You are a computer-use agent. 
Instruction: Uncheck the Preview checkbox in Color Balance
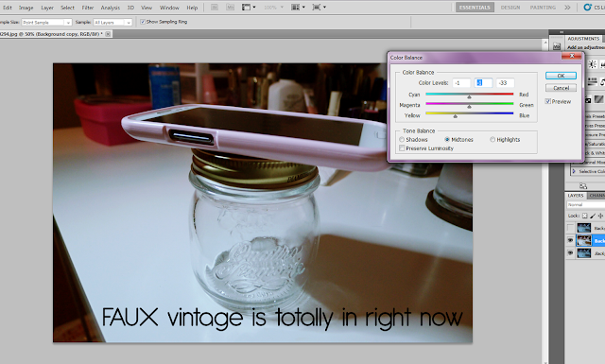(x=547, y=101)
